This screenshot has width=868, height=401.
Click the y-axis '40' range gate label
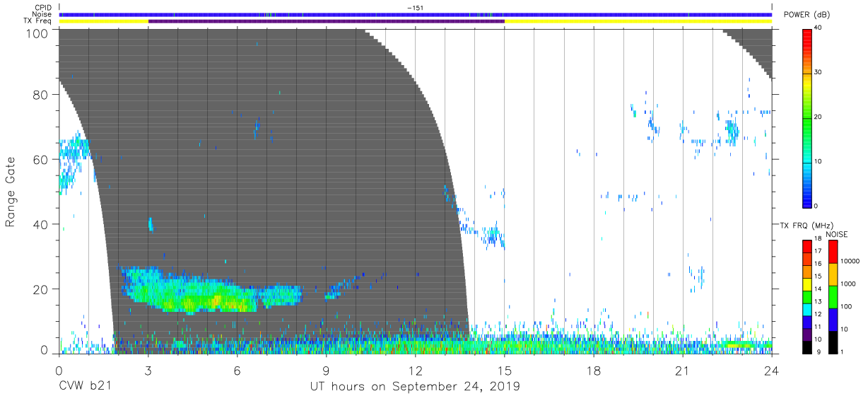pos(40,225)
